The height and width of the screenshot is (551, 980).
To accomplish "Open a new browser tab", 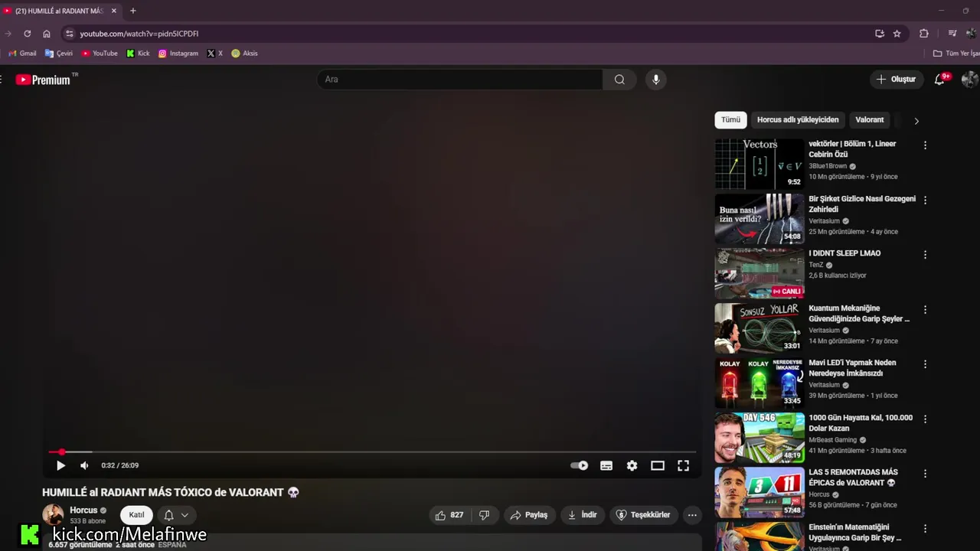I will tap(132, 11).
